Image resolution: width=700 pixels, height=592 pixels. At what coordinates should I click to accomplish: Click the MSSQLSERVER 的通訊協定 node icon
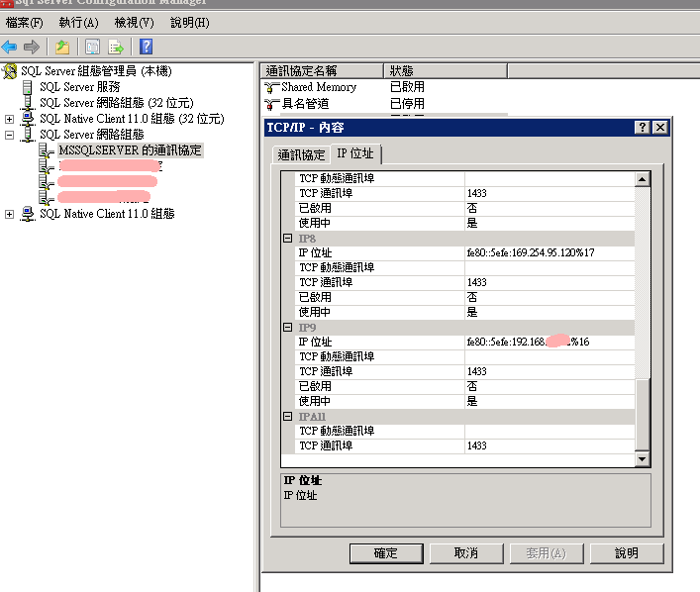click(x=46, y=150)
